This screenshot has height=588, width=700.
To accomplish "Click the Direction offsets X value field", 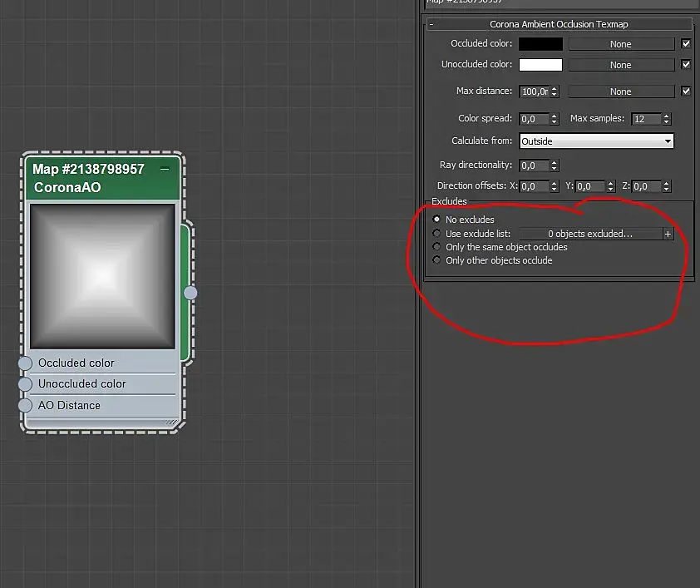I will [535, 186].
